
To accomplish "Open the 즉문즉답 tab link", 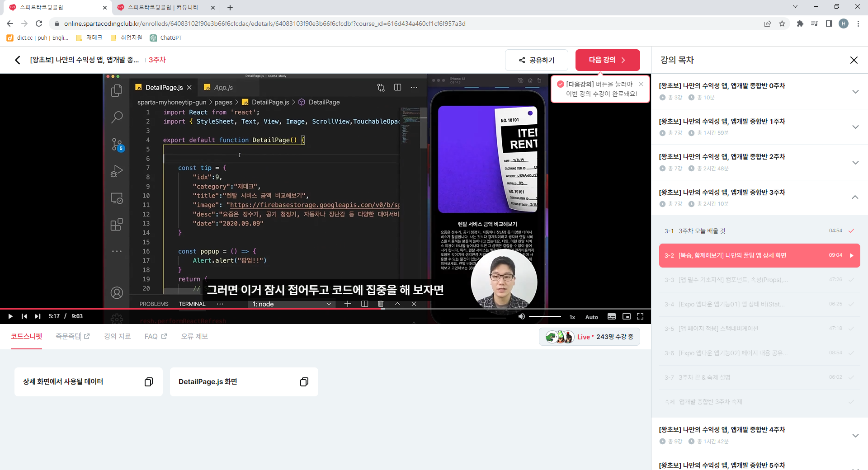I will (73, 336).
